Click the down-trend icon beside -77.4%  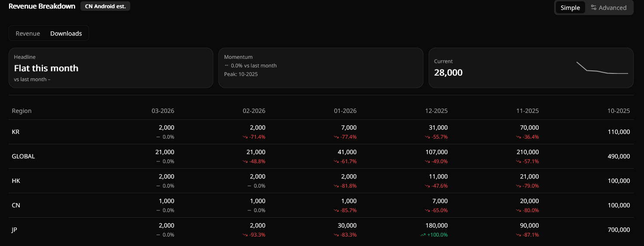(336, 137)
